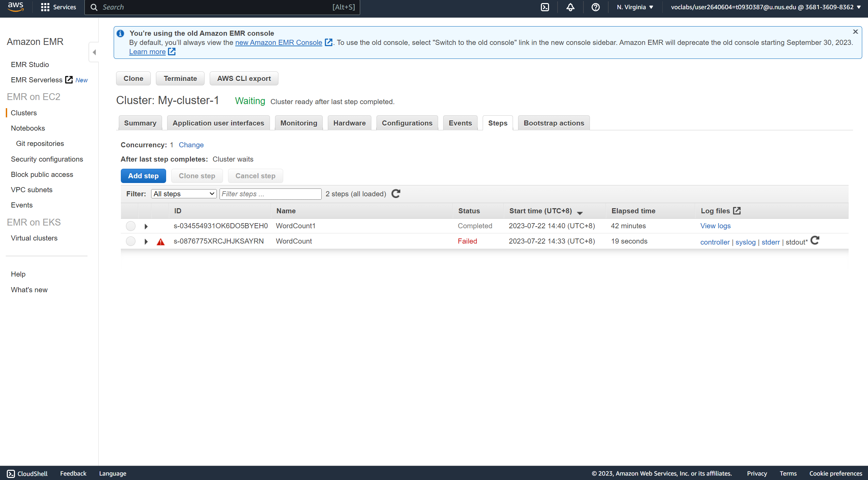Image resolution: width=868 pixels, height=480 pixels.
Task: Open the Bootstrap actions tab
Action: [554, 123]
